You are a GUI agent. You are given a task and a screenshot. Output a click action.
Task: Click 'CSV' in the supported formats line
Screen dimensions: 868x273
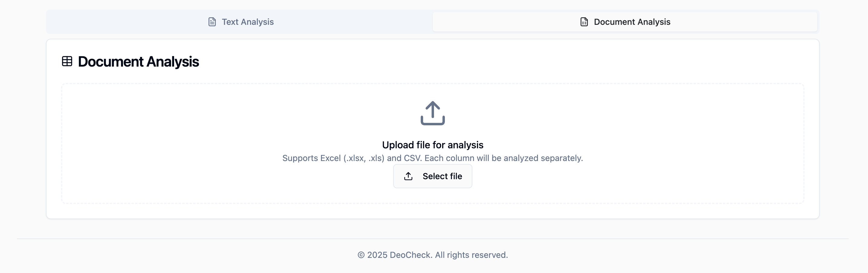pyautogui.click(x=413, y=158)
